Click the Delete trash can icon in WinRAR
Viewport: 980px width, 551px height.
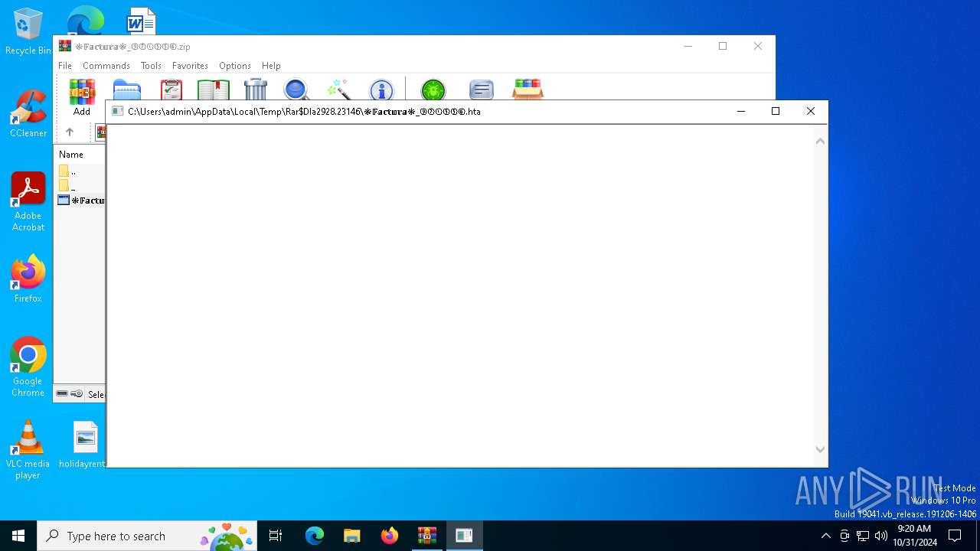(x=256, y=90)
